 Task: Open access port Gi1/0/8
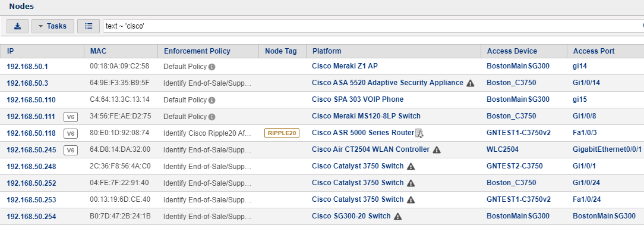click(x=585, y=116)
